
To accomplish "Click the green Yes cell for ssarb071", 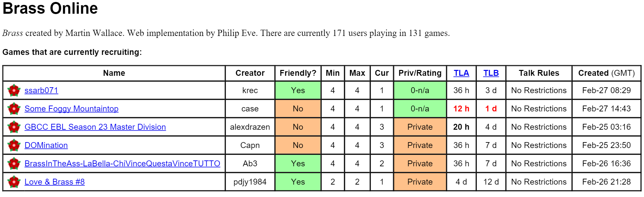I will click(298, 90).
